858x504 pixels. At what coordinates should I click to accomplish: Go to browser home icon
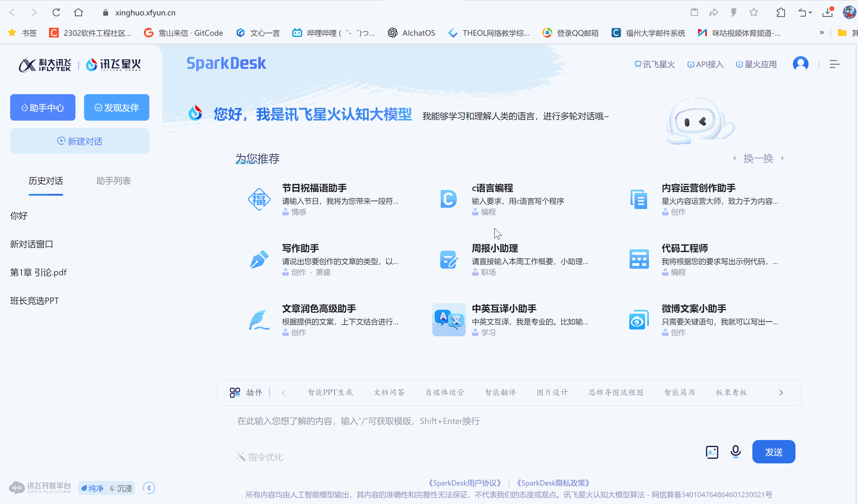tap(79, 13)
